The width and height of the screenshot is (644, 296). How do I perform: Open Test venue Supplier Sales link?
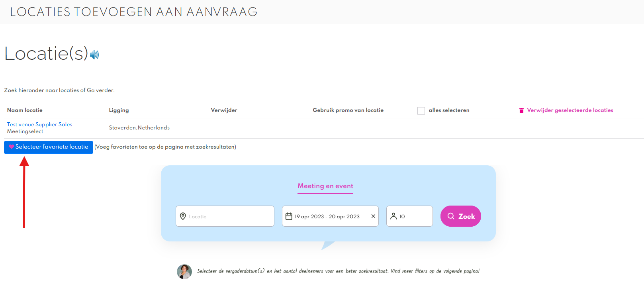click(x=40, y=124)
